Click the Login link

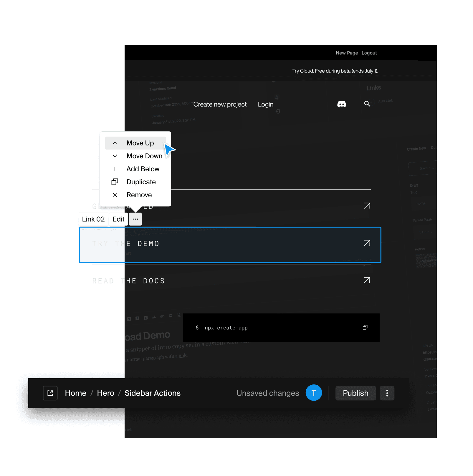coord(266,104)
